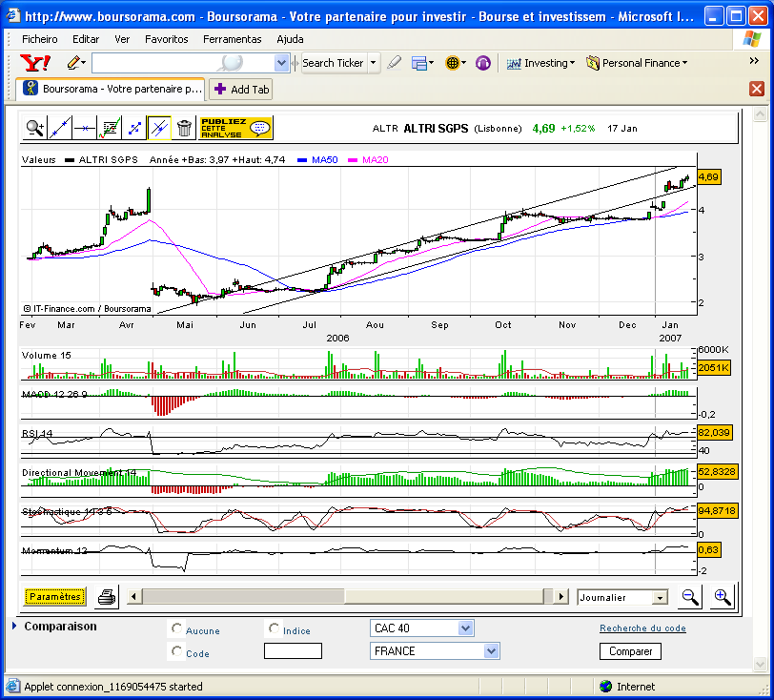Image resolution: width=774 pixels, height=700 pixels.
Task: Click the horizontal chart scrollbar thumb
Action: (x=444, y=596)
